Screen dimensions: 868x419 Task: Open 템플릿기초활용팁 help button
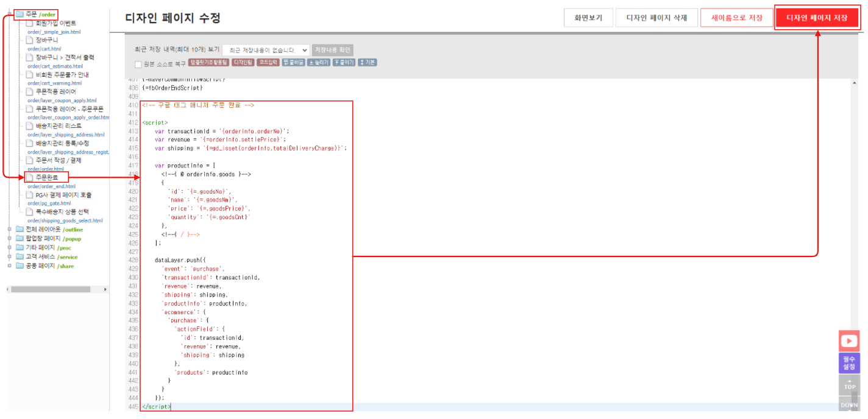208,62
